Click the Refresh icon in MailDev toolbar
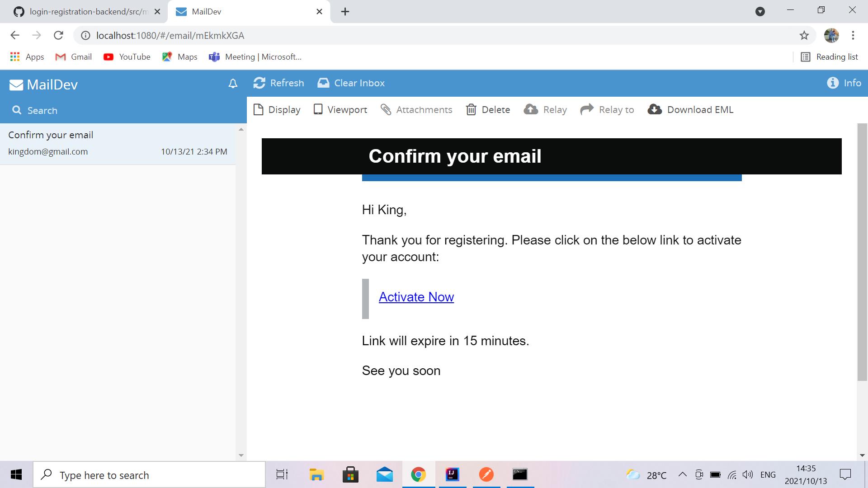This screenshot has width=868, height=488. [x=259, y=83]
